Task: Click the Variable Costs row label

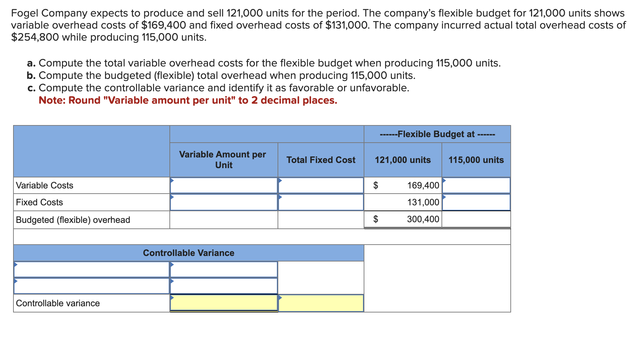Action: tap(45, 185)
